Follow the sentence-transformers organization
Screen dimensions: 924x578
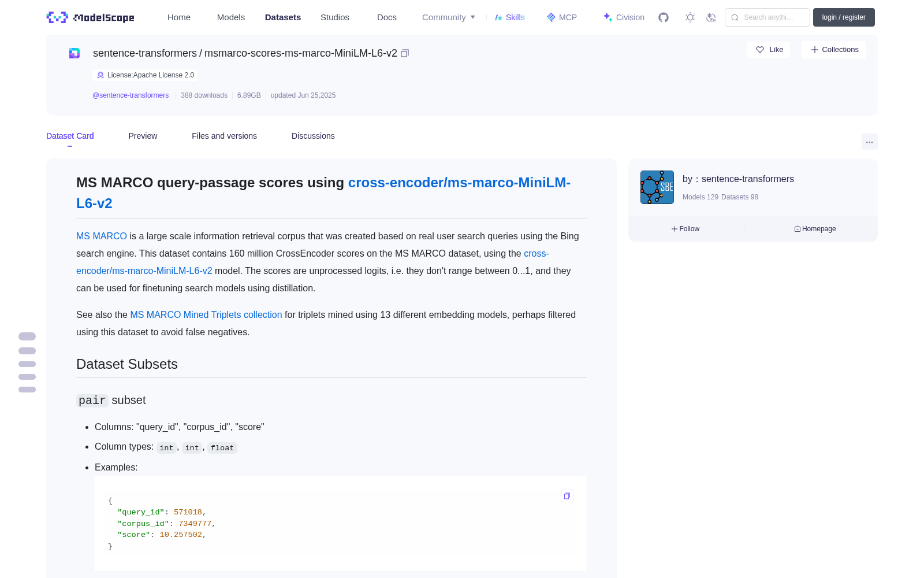685,229
